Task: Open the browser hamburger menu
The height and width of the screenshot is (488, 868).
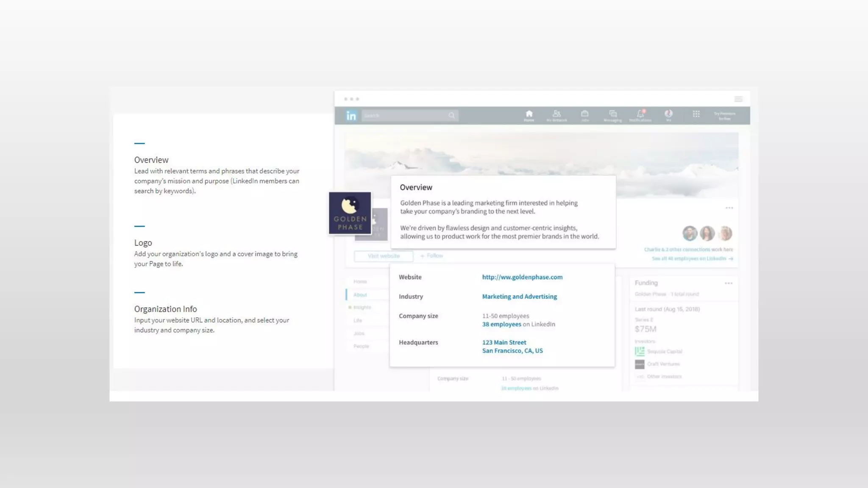Action: click(x=738, y=99)
